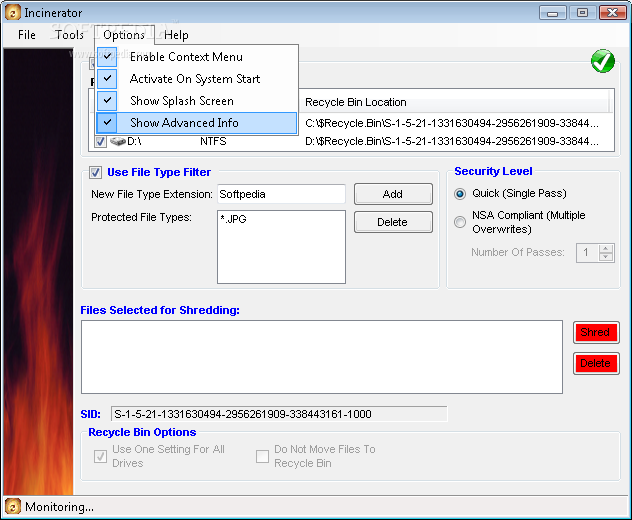Close the Incinerator window

(x=612, y=13)
